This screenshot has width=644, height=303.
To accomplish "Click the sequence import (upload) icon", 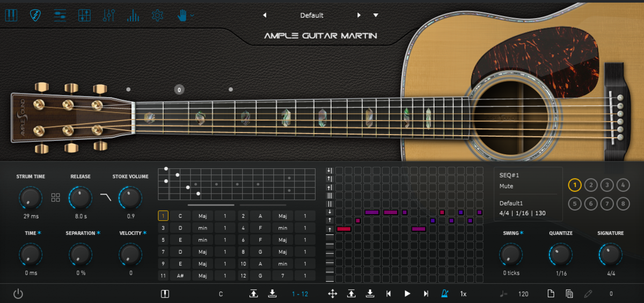I will point(352,293).
